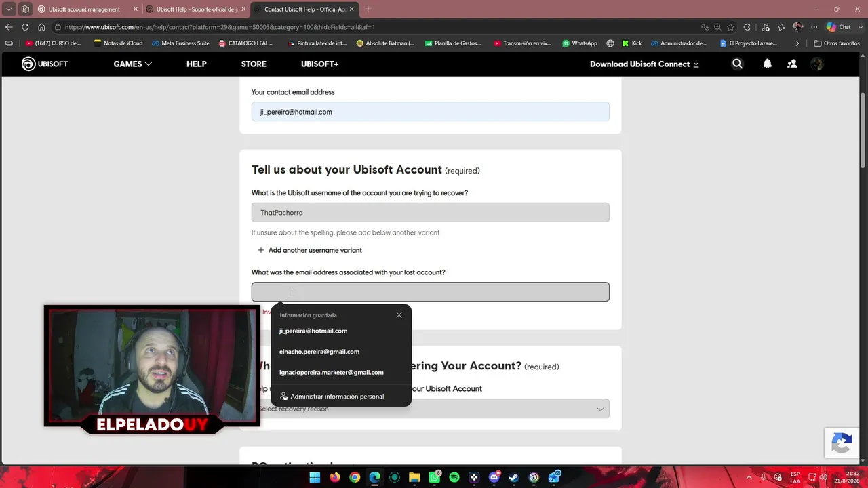Click the page vertical scrollbar
The image size is (868, 488).
click(863, 129)
